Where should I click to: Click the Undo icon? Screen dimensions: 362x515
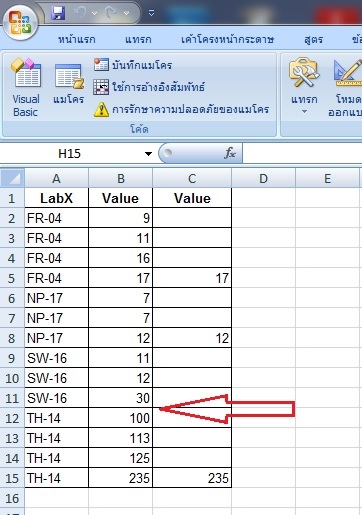click(x=80, y=13)
